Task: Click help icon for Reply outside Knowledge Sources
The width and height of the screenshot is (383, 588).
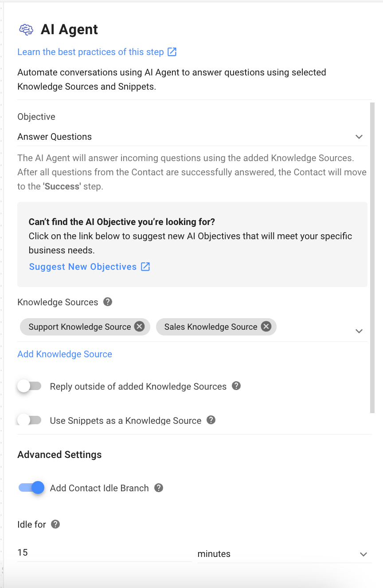Action: (x=237, y=386)
